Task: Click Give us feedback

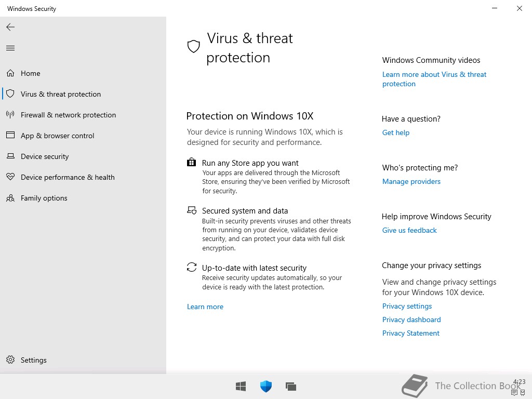Action: [409, 230]
